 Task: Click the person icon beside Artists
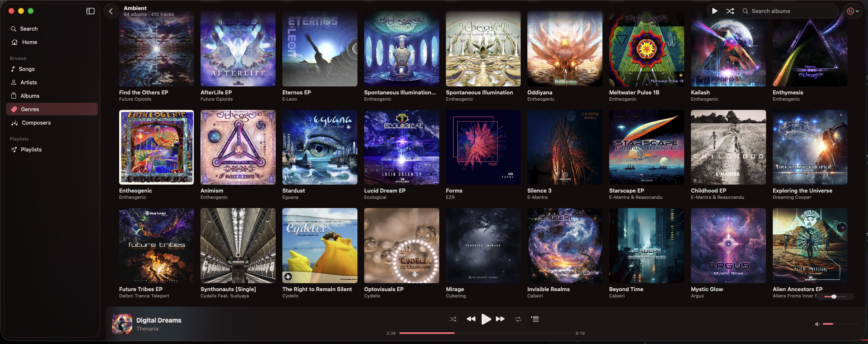(14, 83)
